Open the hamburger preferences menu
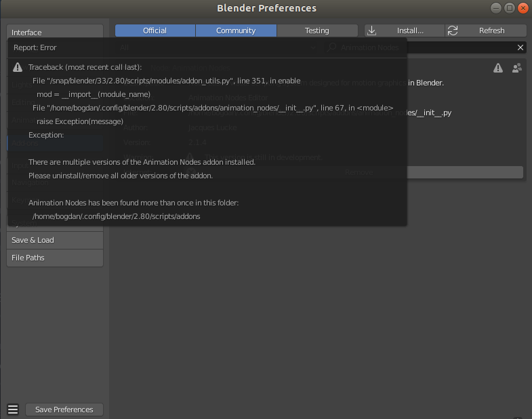This screenshot has height=419, width=532. [13, 410]
